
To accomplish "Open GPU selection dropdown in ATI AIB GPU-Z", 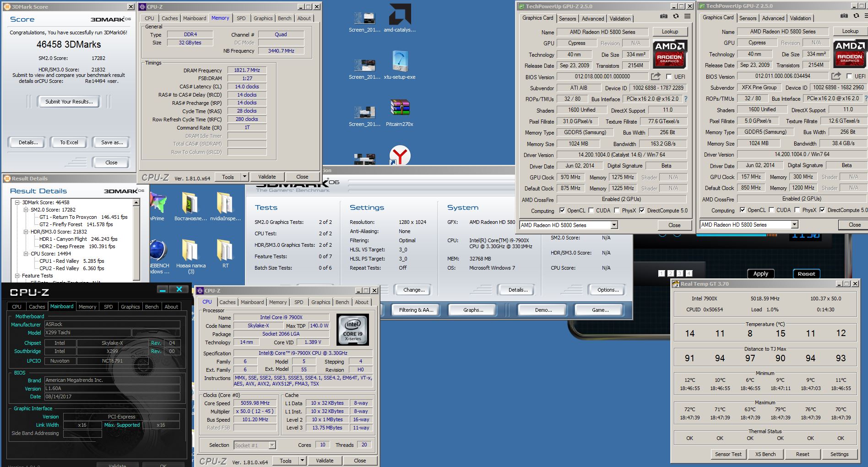I will click(614, 225).
